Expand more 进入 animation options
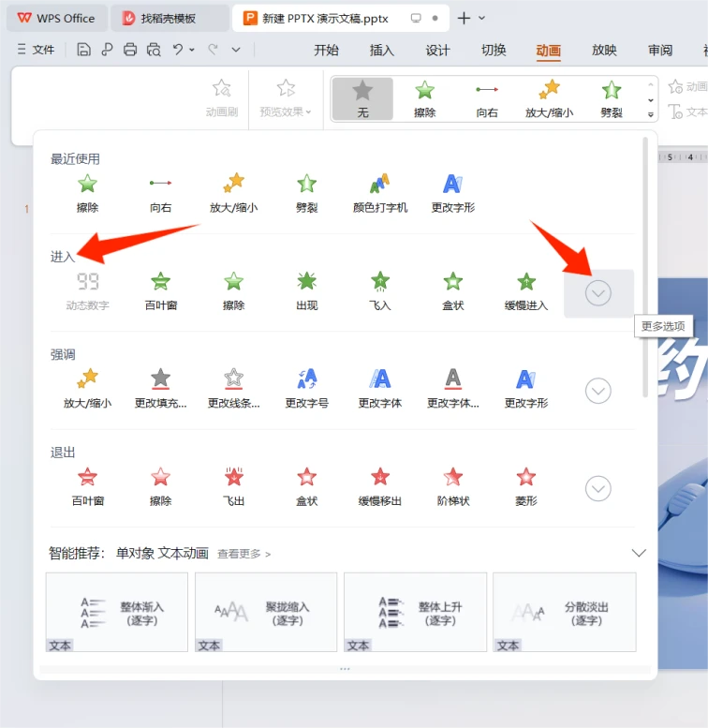Viewport: 708px width, 728px height. click(598, 293)
